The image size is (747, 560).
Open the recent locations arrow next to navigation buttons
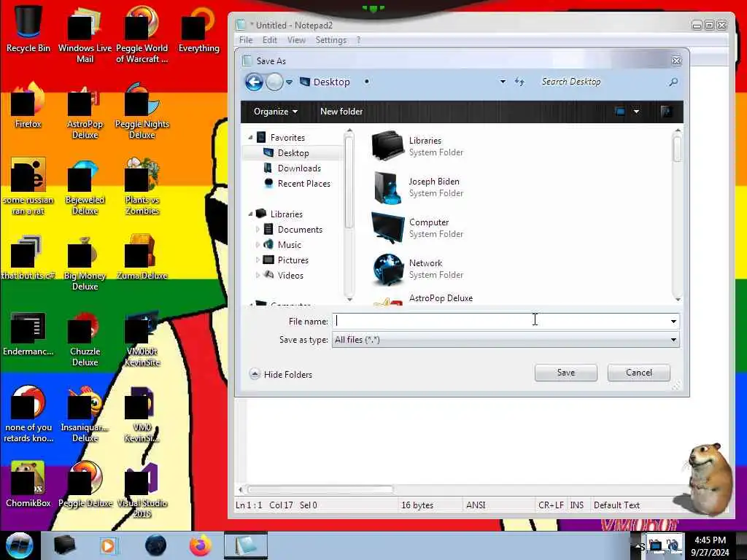point(289,82)
